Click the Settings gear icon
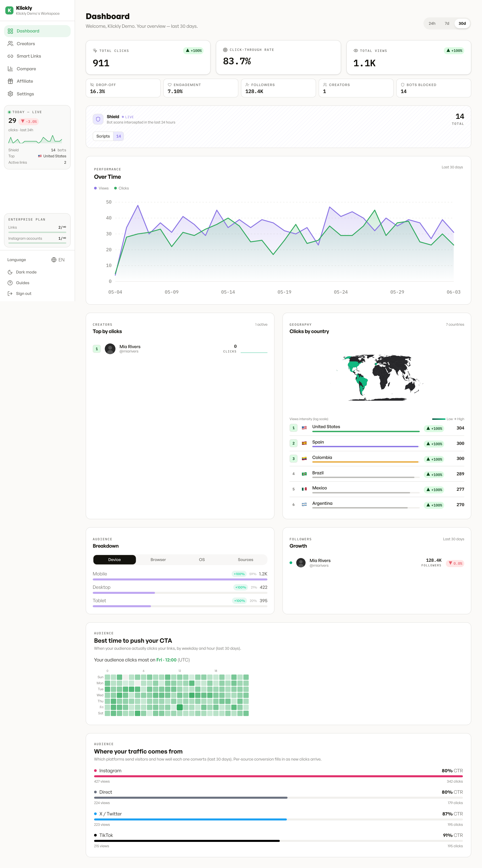The width and height of the screenshot is (482, 868). point(10,94)
